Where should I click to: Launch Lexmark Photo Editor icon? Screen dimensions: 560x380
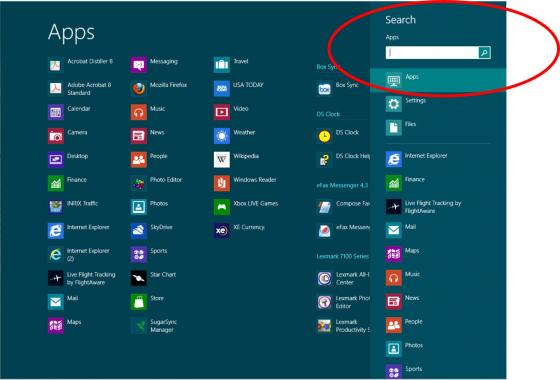324,302
